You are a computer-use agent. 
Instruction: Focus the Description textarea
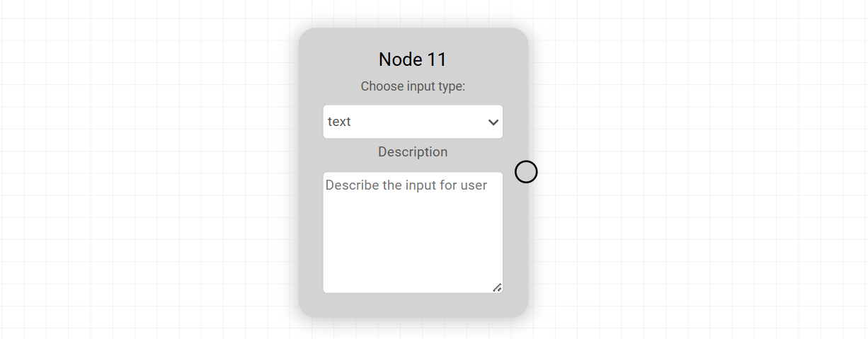coord(413,232)
